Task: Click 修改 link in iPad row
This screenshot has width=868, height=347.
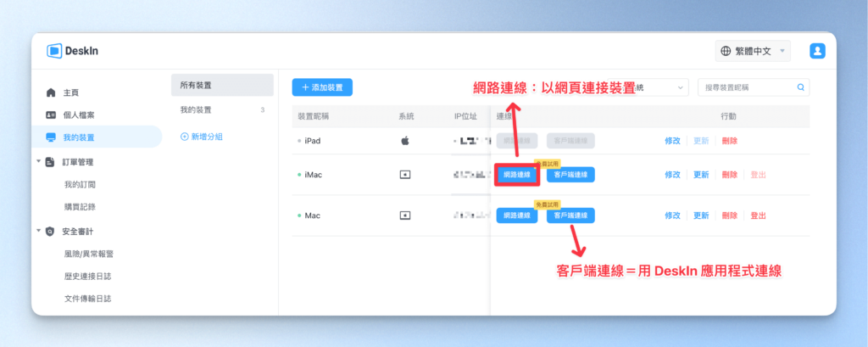Action: pyautogui.click(x=672, y=141)
